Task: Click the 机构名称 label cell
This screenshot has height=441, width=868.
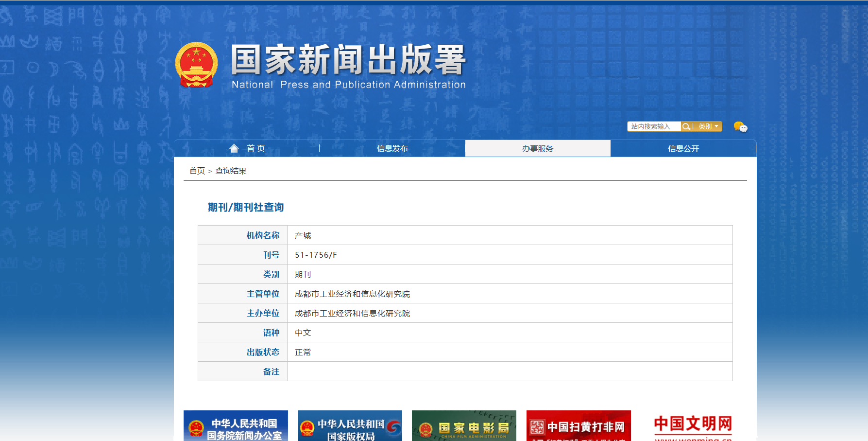Action: coord(243,235)
